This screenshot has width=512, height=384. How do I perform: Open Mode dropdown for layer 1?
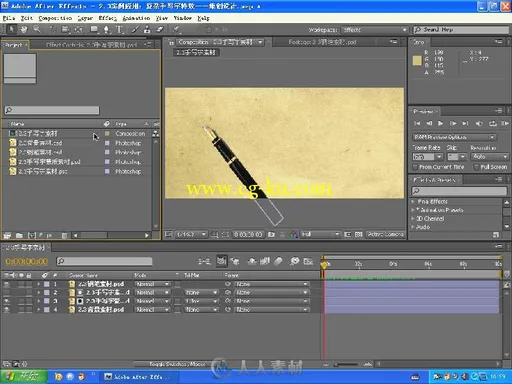pos(153,284)
